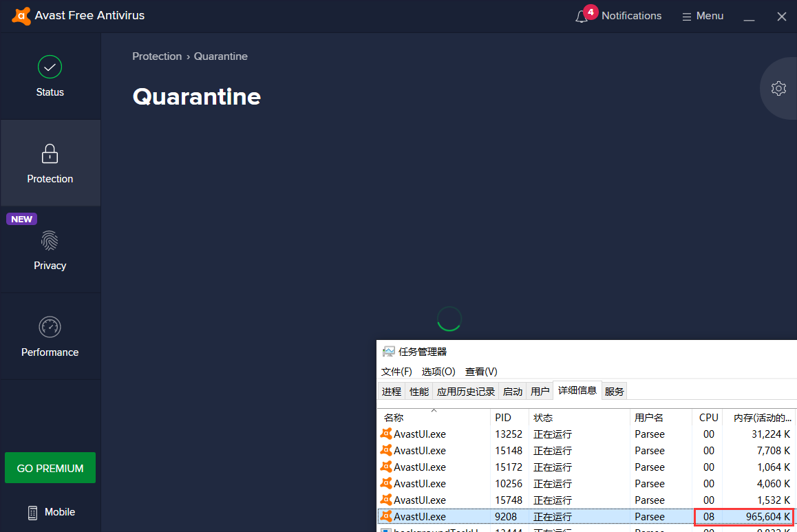Viewport: 797px width, 532px height.
Task: Select the 详细信息 tab
Action: (x=577, y=390)
